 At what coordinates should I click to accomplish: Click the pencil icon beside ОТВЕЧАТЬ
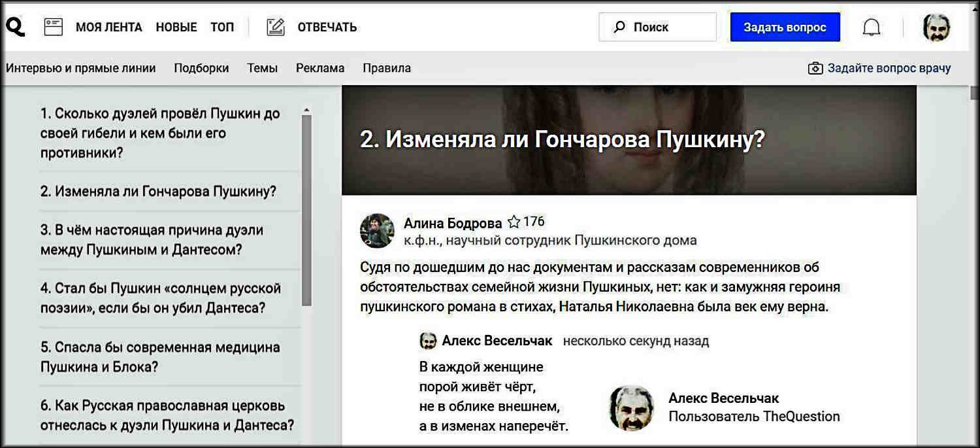pyautogui.click(x=276, y=27)
